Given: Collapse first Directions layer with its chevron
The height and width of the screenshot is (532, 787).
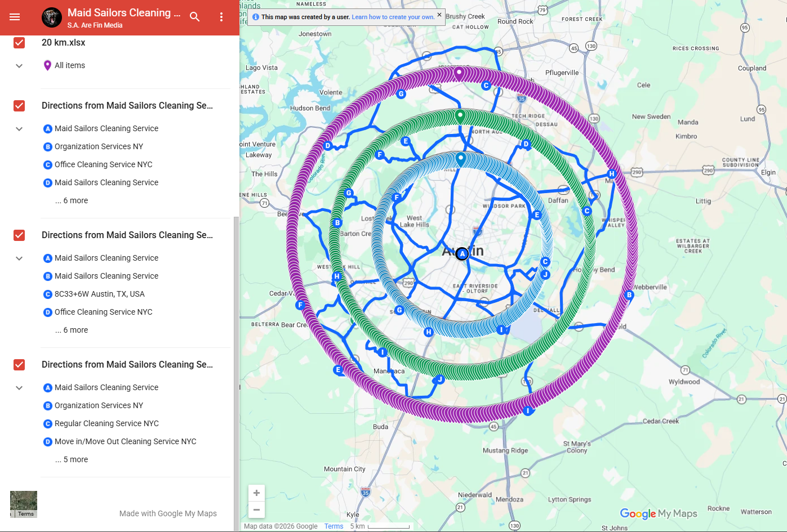Looking at the screenshot, I should tap(19, 129).
